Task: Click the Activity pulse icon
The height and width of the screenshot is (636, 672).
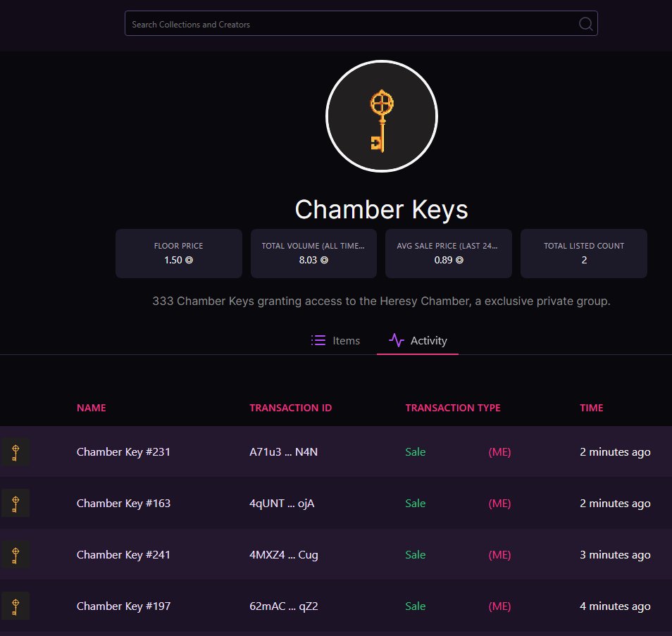Action: pos(397,340)
